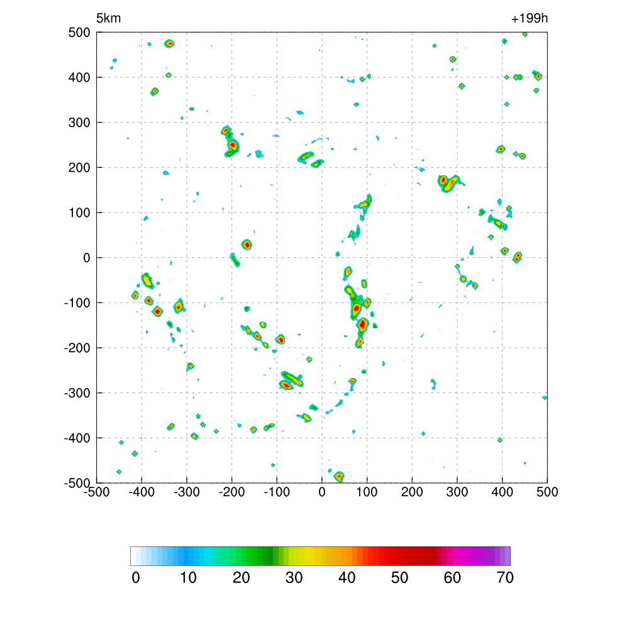The image size is (644, 644).
Task: Click the x-axis tick label -300
Action: point(186,492)
